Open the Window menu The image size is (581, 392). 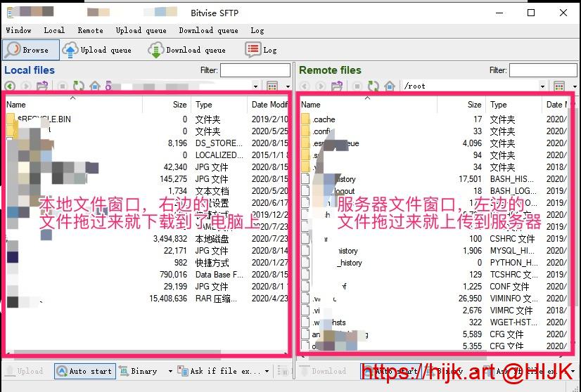[18, 30]
